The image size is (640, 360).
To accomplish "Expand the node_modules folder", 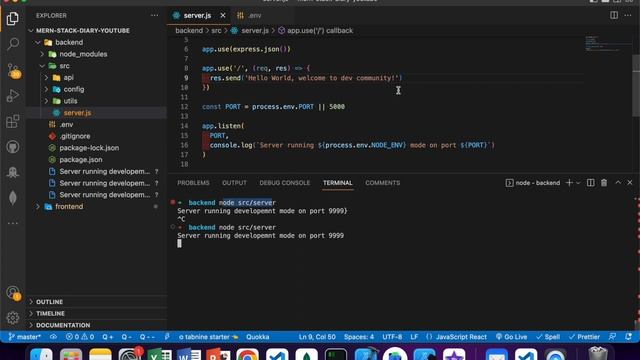I will coord(83,54).
